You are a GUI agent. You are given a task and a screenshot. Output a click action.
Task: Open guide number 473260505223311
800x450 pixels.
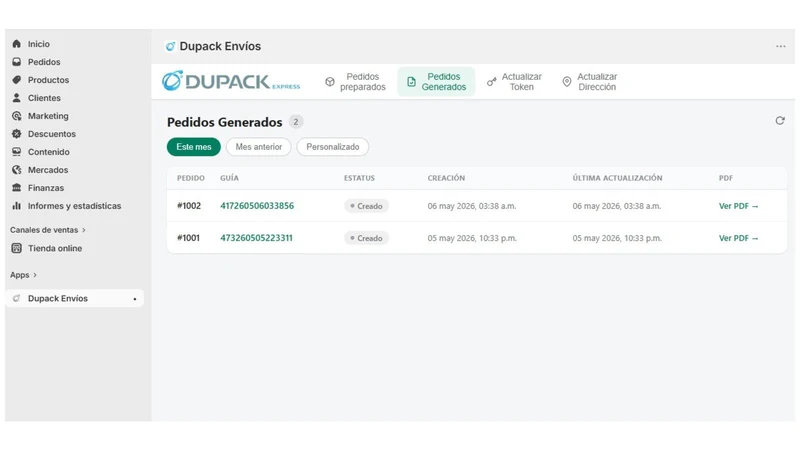[256, 238]
